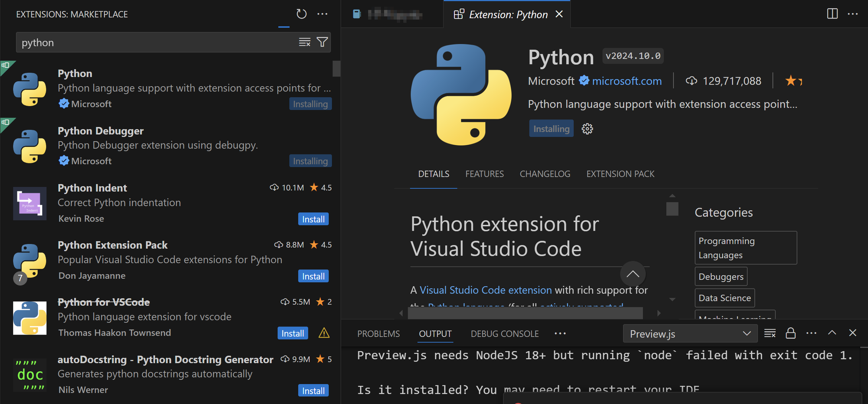The image size is (868, 404).
Task: Select Debuggers category
Action: pos(721,277)
